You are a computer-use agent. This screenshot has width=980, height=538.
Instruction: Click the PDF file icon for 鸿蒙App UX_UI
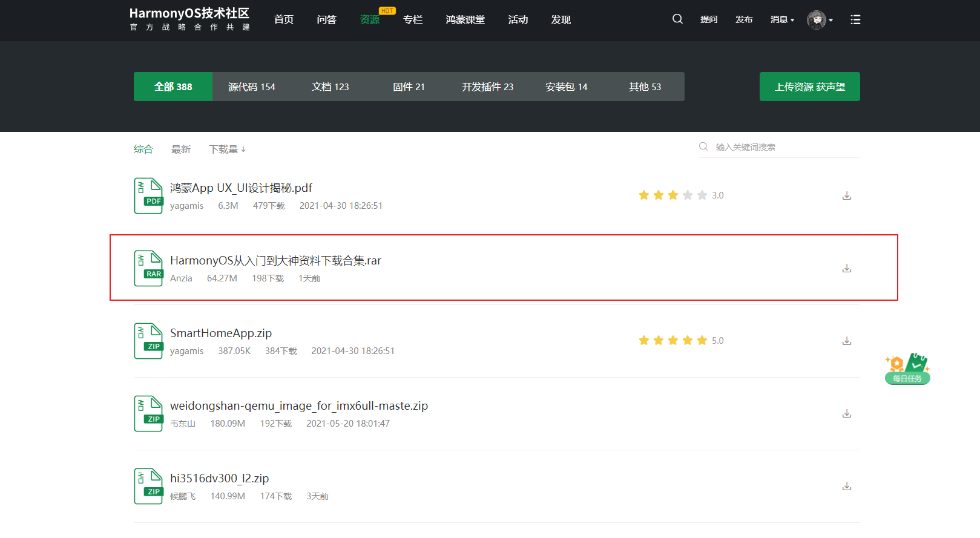[x=148, y=195]
